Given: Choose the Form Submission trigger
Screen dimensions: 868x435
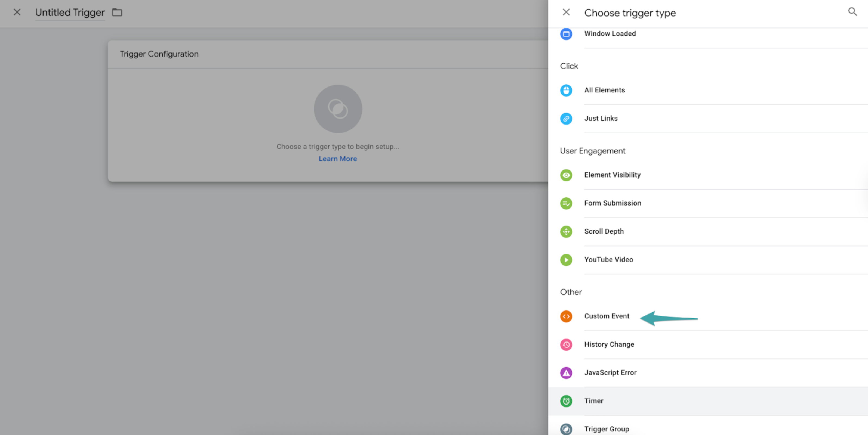Looking at the screenshot, I should click(708, 203).
